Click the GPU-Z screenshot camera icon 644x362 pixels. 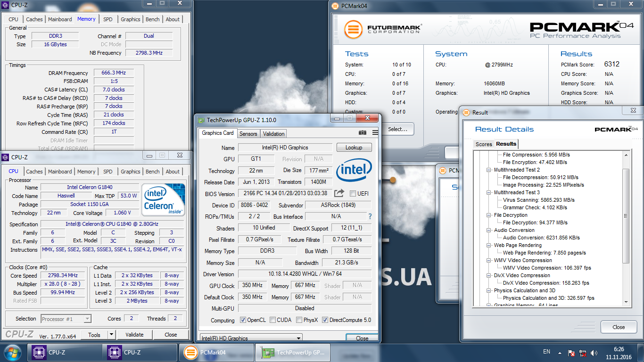[x=362, y=133]
